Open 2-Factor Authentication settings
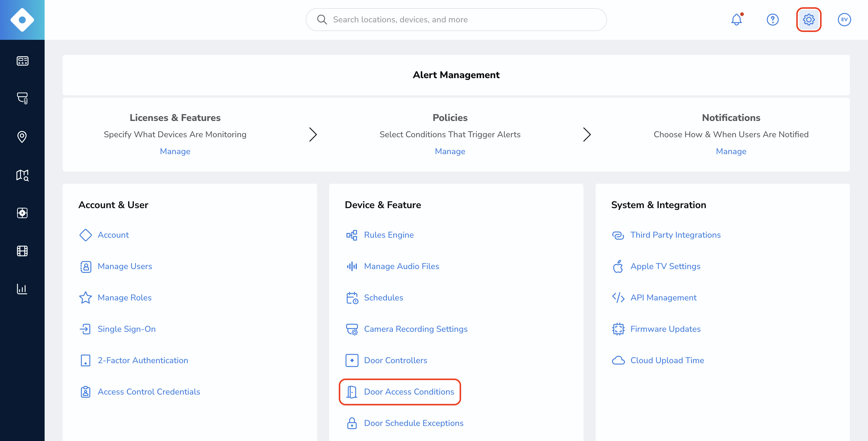The height and width of the screenshot is (441, 868). tap(143, 360)
